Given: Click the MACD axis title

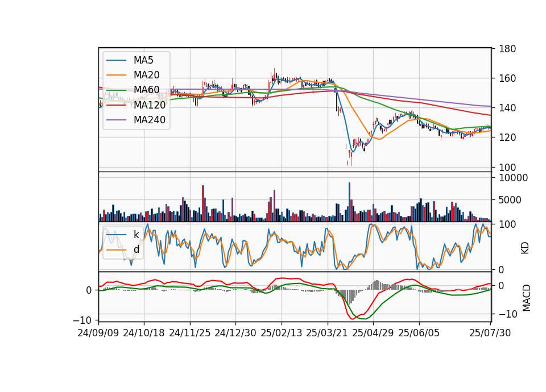Looking at the screenshot, I should tap(527, 298).
